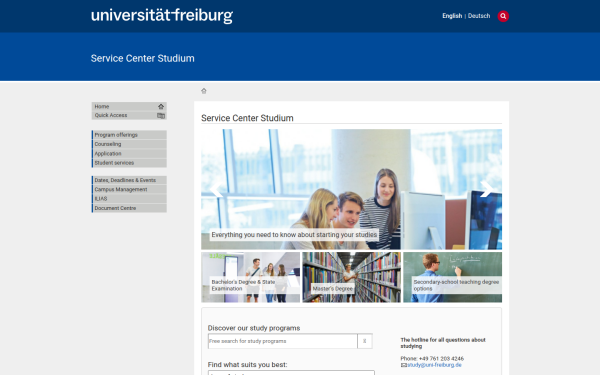
Task: Email study@uni-freiburg.de
Action: point(434,365)
